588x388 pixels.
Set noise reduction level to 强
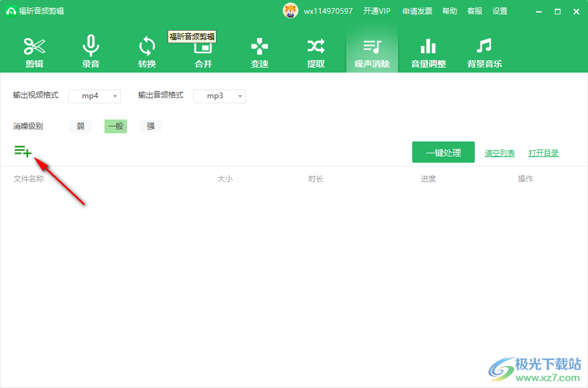pyautogui.click(x=151, y=126)
